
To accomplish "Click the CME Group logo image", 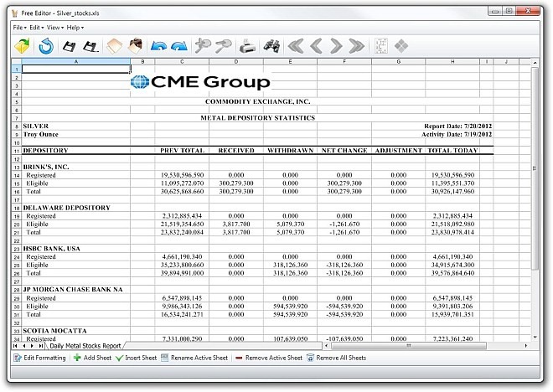I will click(x=200, y=82).
